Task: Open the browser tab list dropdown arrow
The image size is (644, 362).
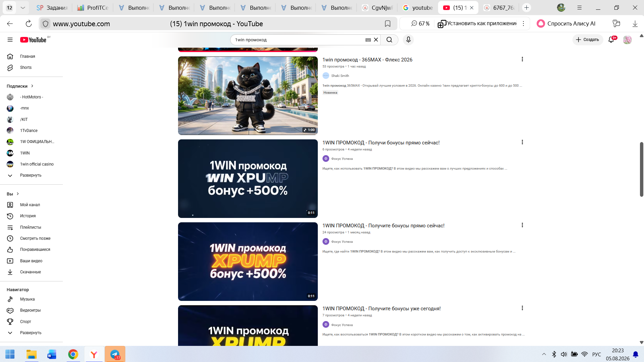Action: pos(23,8)
